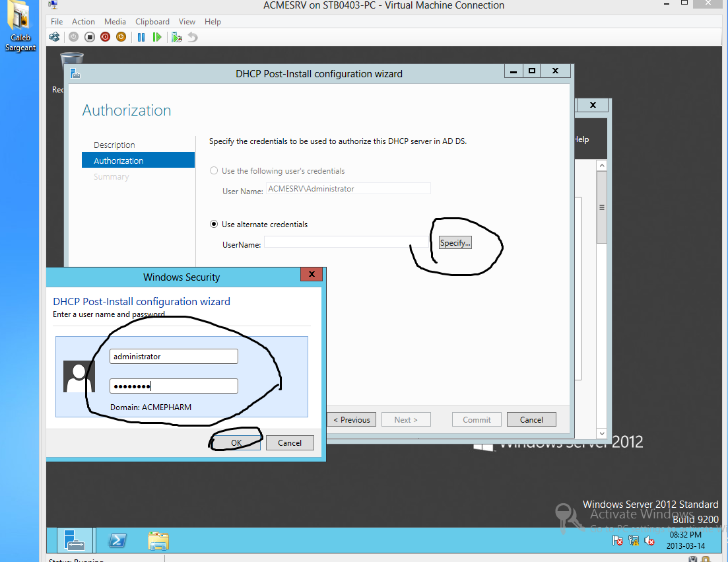Click the scroll up arrow of background window
The width and height of the screenshot is (728, 562).
602,165
